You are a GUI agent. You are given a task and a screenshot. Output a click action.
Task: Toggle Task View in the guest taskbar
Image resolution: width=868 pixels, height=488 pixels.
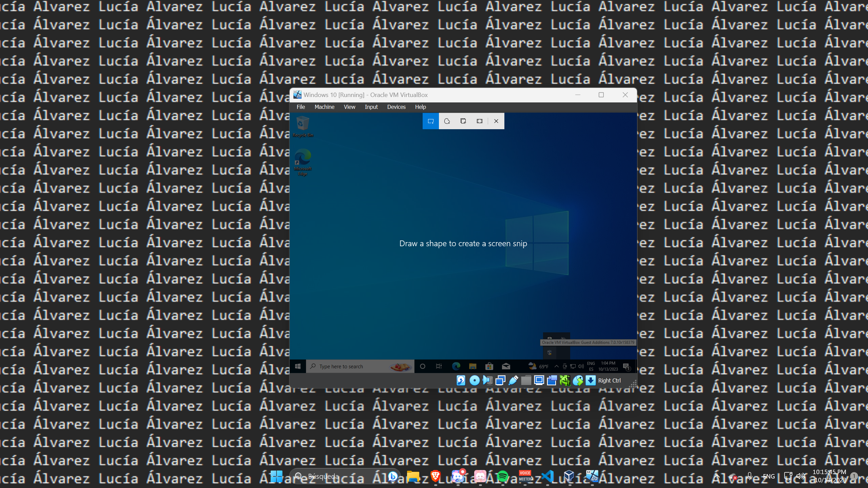click(439, 366)
